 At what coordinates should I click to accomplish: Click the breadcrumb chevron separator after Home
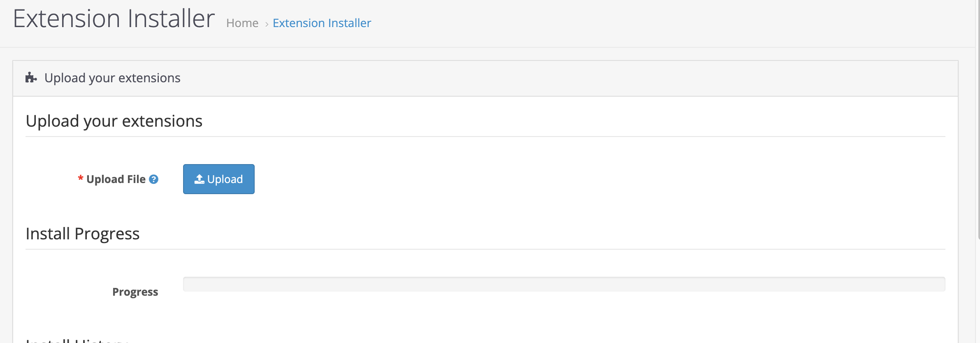267,24
